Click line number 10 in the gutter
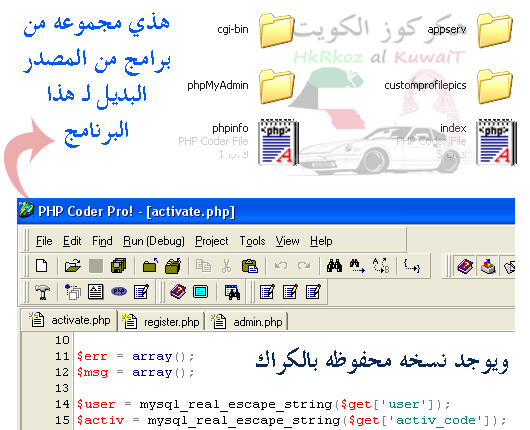Viewport: 530px width, 430px height. click(x=62, y=340)
